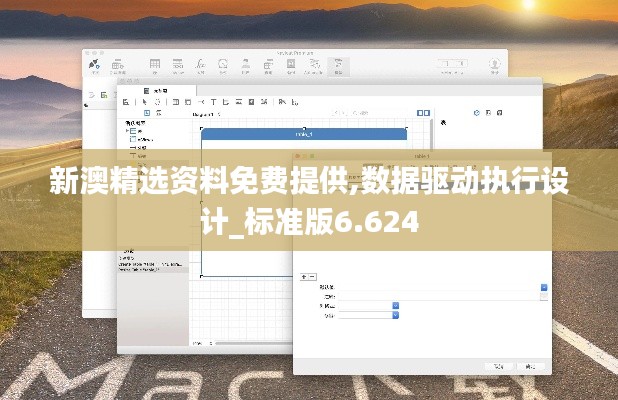Screen dimensions: 618x400
Task: Click the minus button in dialog
Action: tap(313, 275)
